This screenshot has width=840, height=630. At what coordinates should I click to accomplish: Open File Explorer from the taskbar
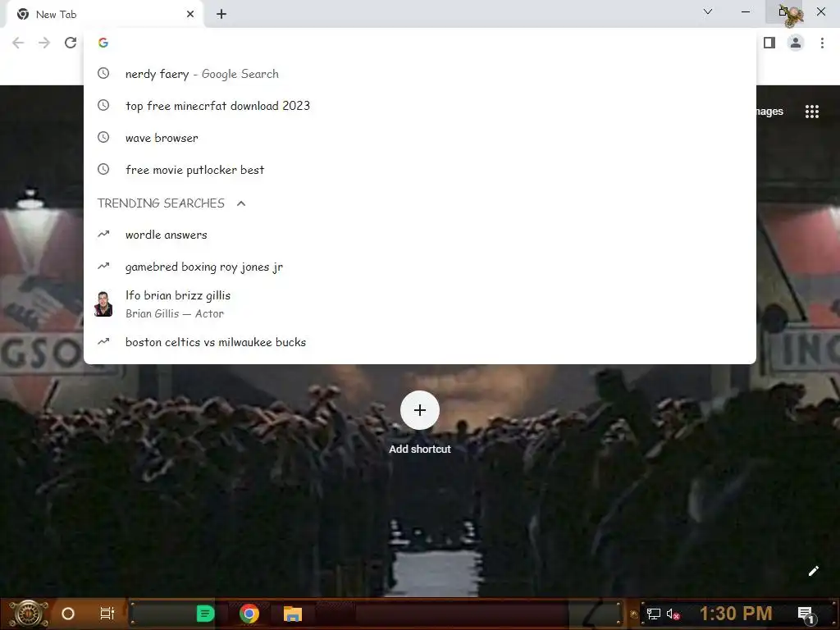293,614
